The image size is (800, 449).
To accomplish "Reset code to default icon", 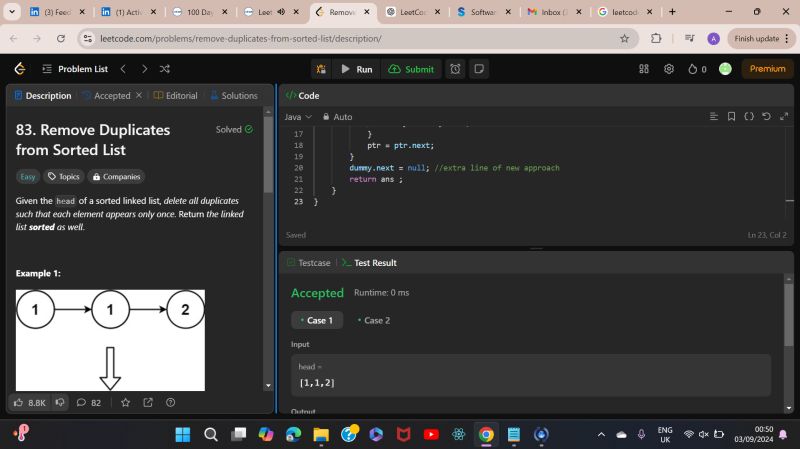I will click(766, 117).
